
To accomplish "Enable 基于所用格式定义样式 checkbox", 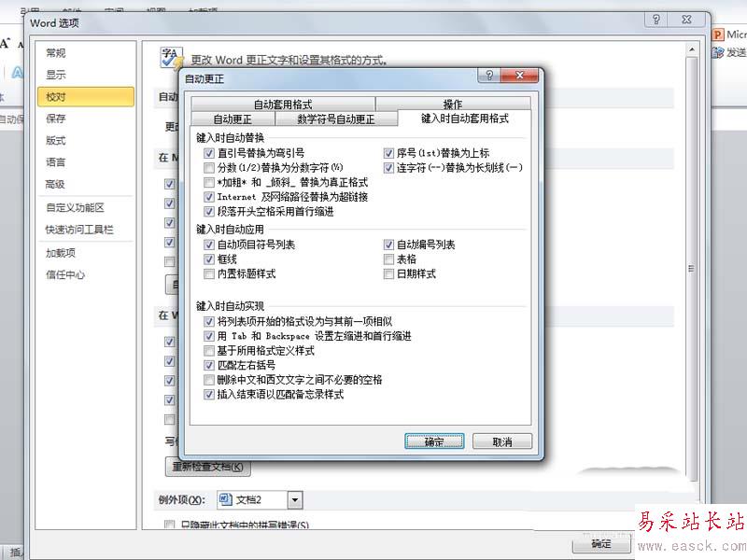I will pyautogui.click(x=208, y=351).
